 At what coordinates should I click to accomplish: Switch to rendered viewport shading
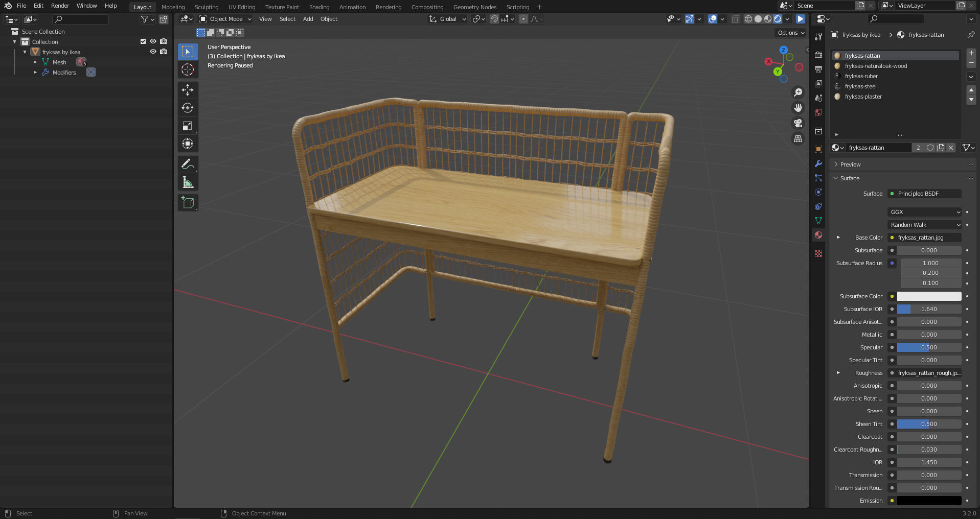778,19
